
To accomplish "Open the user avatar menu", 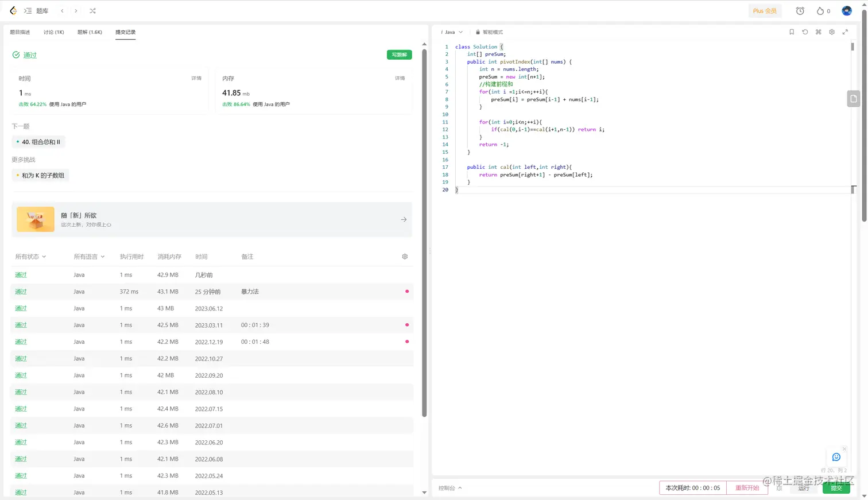I will pyautogui.click(x=847, y=11).
